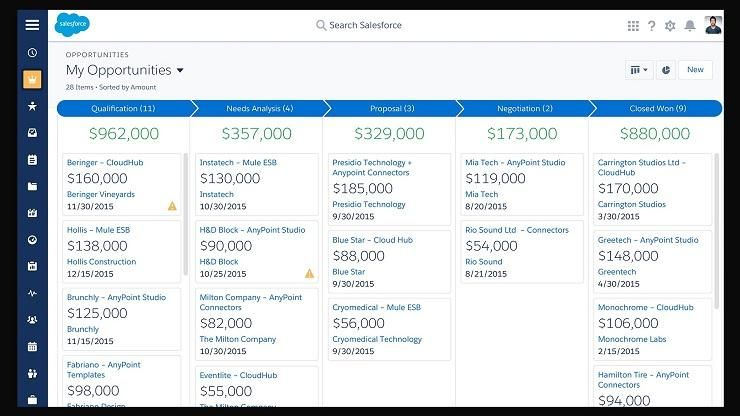740x416 pixels.
Task: Open Greetech - AnyPoint Studio opportunity
Action: tap(648, 240)
